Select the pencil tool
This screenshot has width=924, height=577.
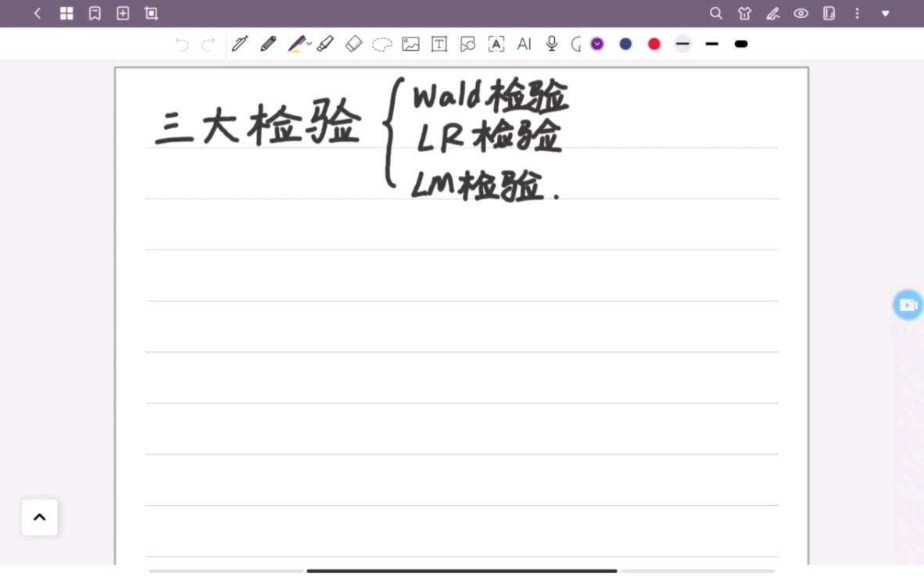pos(268,44)
